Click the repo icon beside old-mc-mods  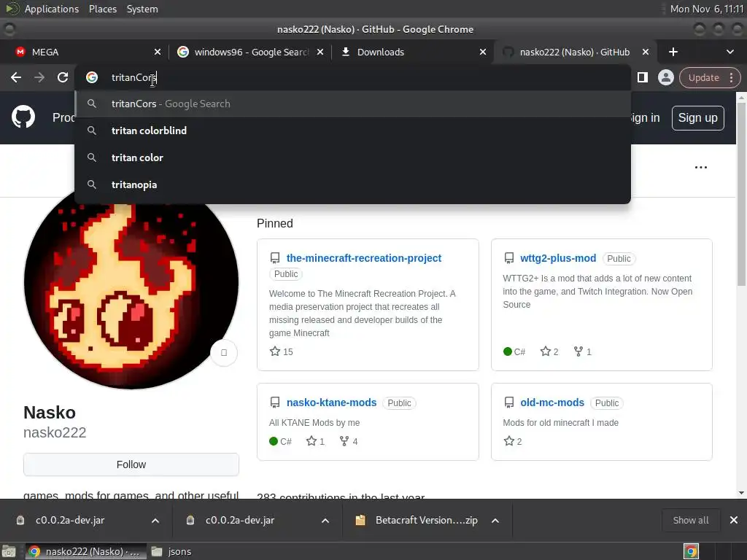tap(508, 402)
